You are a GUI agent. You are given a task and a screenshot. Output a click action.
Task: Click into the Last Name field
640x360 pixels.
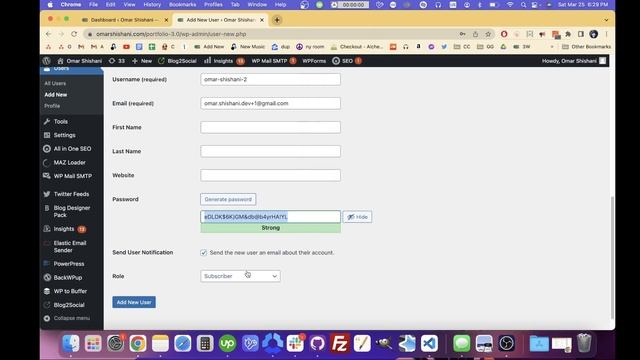tap(270, 151)
